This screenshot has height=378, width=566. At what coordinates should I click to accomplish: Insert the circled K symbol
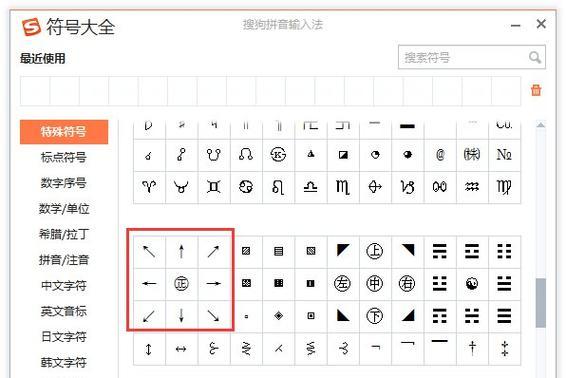tap(278, 155)
